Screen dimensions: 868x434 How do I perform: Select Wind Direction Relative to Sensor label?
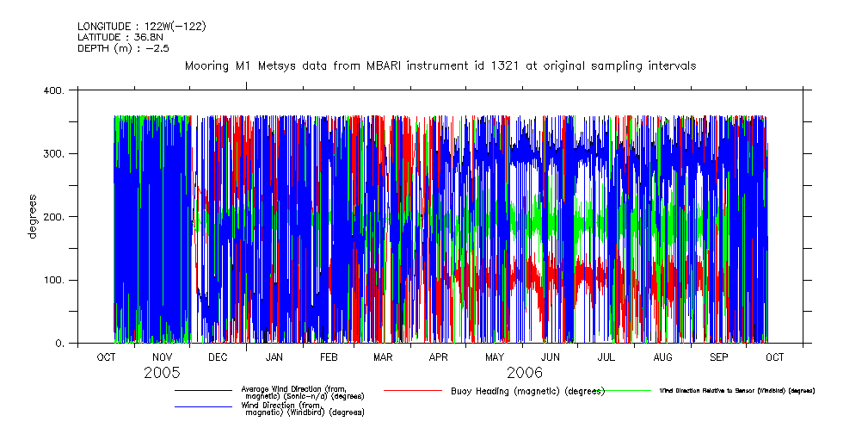(736, 391)
